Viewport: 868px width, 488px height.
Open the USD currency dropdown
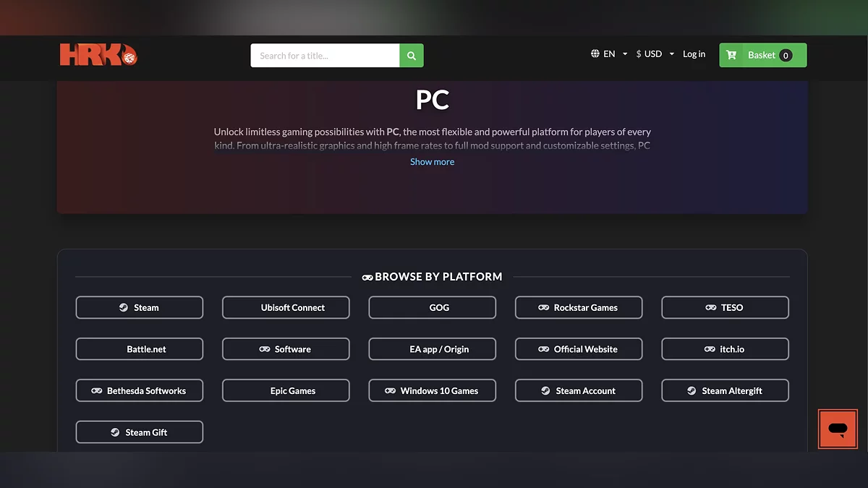pyautogui.click(x=655, y=54)
